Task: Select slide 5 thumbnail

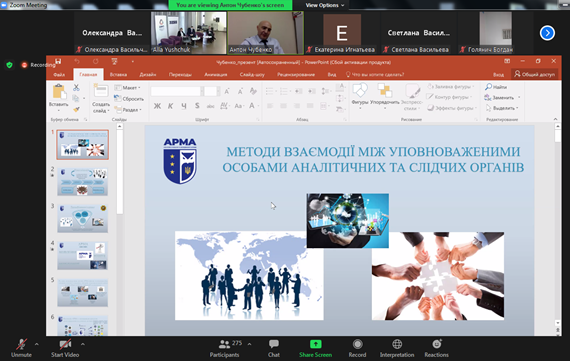Action: tap(83, 293)
